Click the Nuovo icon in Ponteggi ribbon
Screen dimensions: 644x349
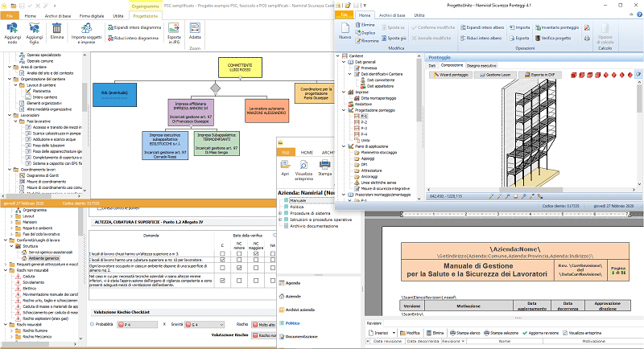[x=345, y=29]
